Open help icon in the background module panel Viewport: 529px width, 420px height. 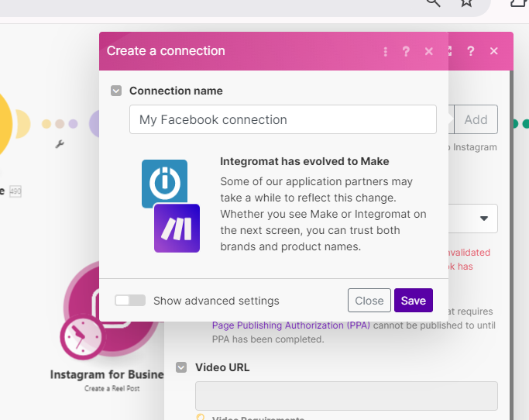pos(471,51)
